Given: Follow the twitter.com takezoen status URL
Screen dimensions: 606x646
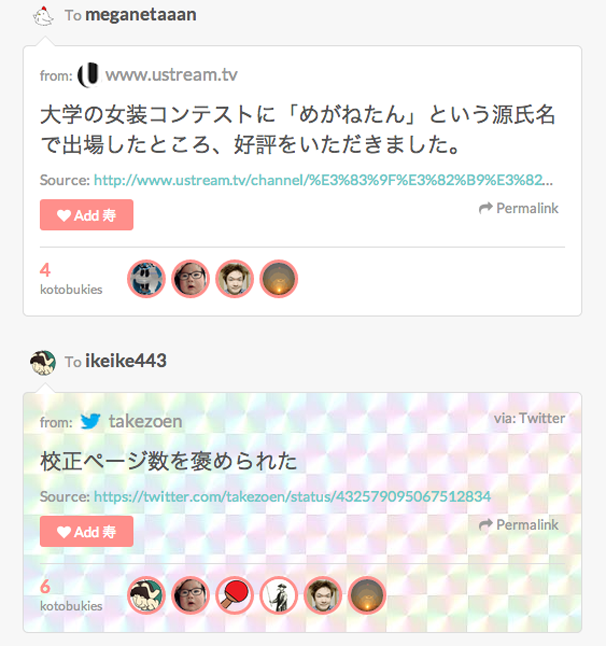Looking at the screenshot, I should pyautogui.click(x=292, y=496).
